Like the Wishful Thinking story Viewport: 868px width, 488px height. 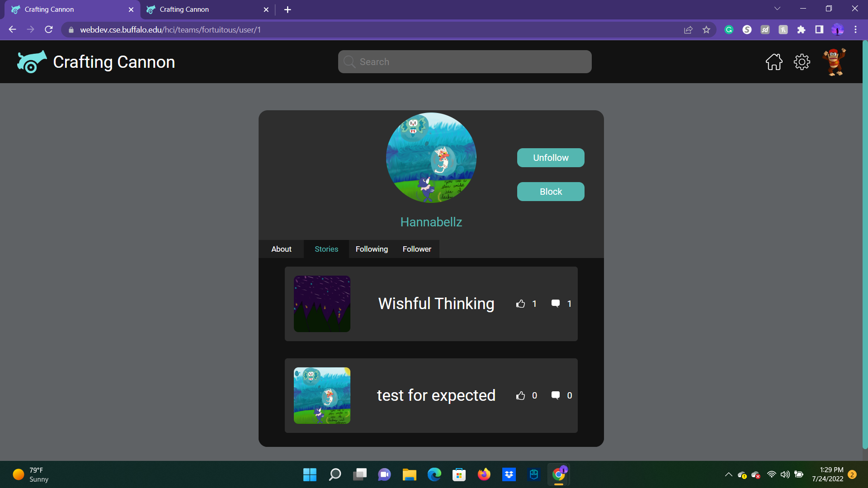(x=521, y=304)
